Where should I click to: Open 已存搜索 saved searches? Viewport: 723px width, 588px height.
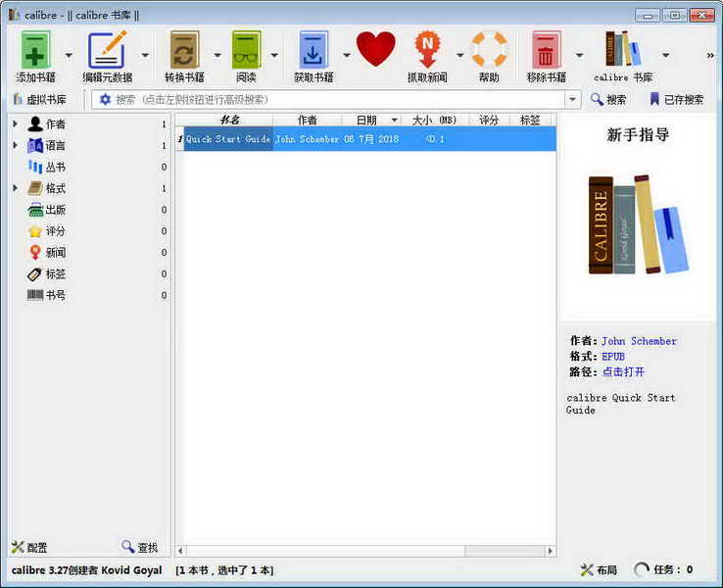[676, 100]
